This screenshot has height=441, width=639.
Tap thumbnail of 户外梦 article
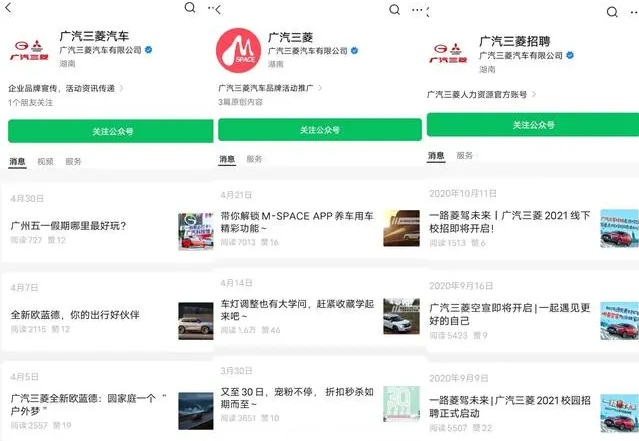coord(196,411)
